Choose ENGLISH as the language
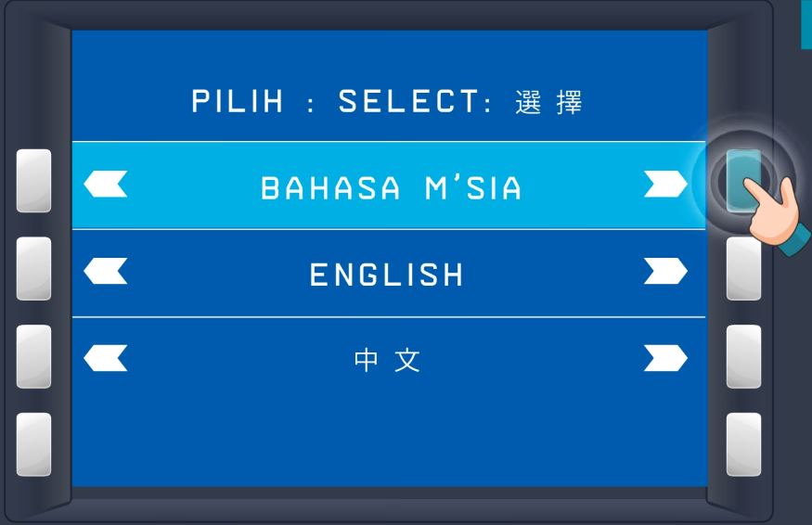This screenshot has width=812, height=525. 387,275
